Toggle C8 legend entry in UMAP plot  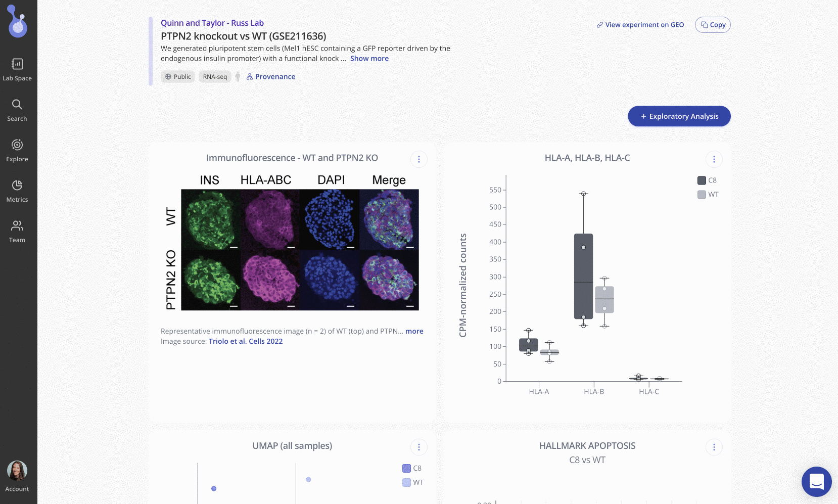tap(412, 468)
